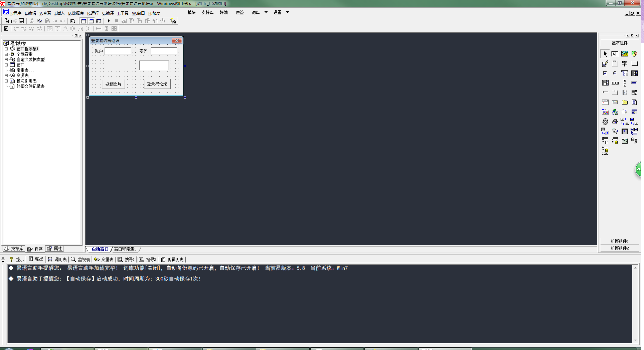The height and width of the screenshot is (350, 644).
Task: Open the 词库 dropdown arrow
Action: click(x=266, y=12)
